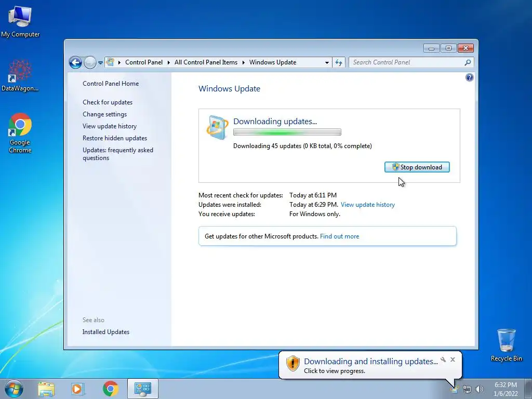Open Change settings

(104, 114)
